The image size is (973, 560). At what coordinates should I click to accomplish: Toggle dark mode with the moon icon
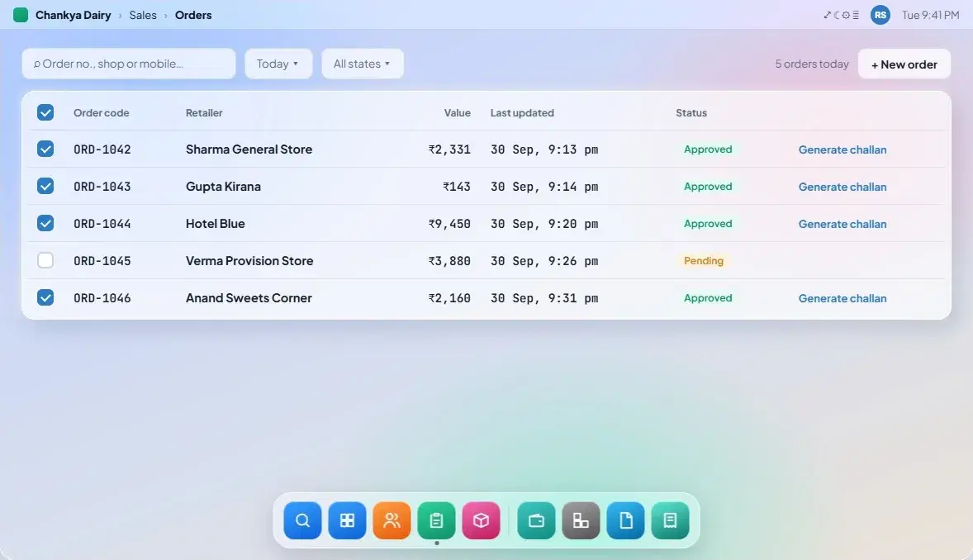[x=837, y=15]
